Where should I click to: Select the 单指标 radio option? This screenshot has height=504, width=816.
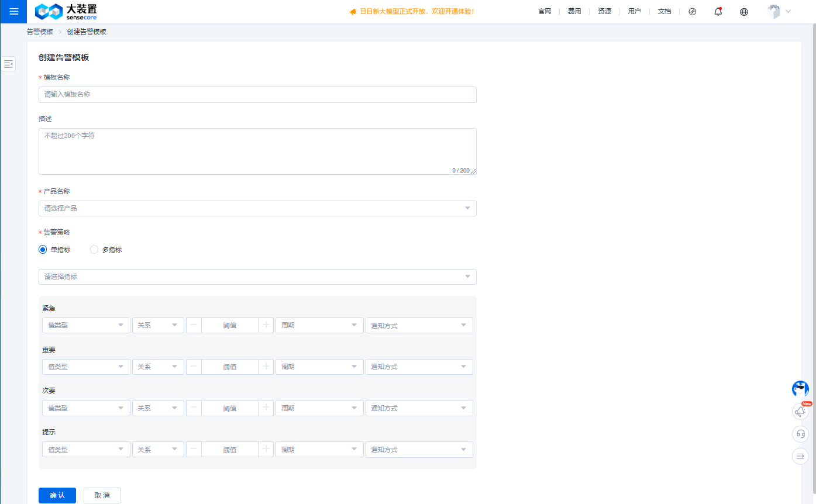(x=43, y=250)
